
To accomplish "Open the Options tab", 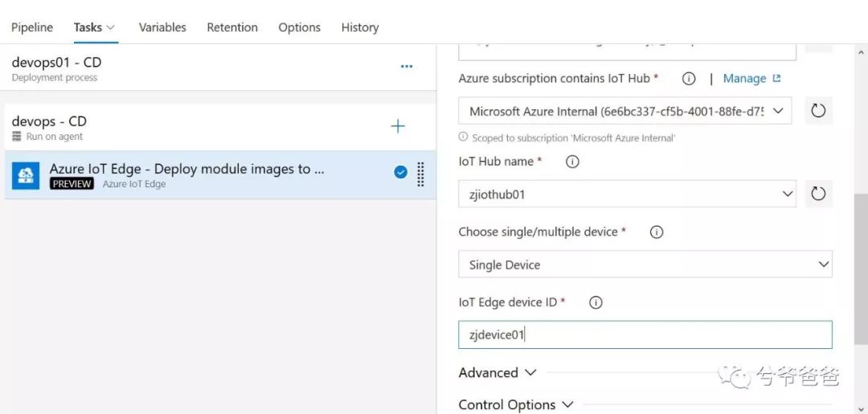I will coord(300,27).
